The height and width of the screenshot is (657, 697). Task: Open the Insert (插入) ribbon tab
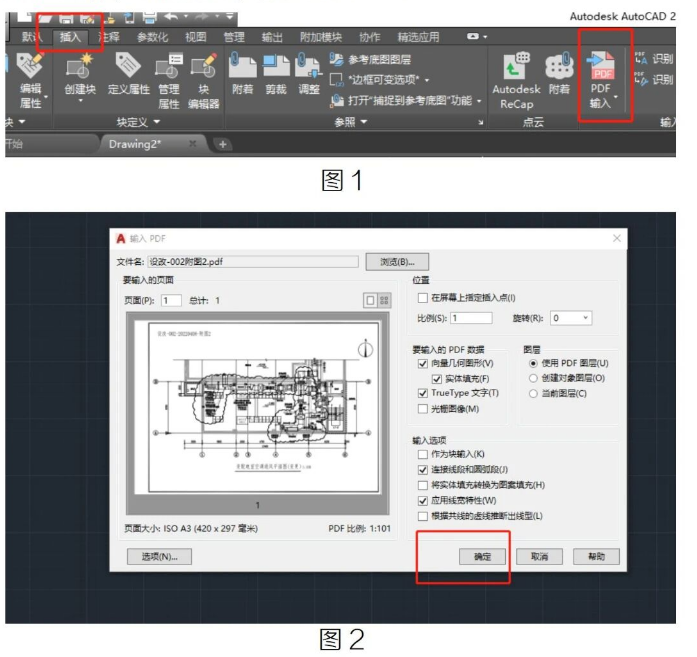(70, 37)
